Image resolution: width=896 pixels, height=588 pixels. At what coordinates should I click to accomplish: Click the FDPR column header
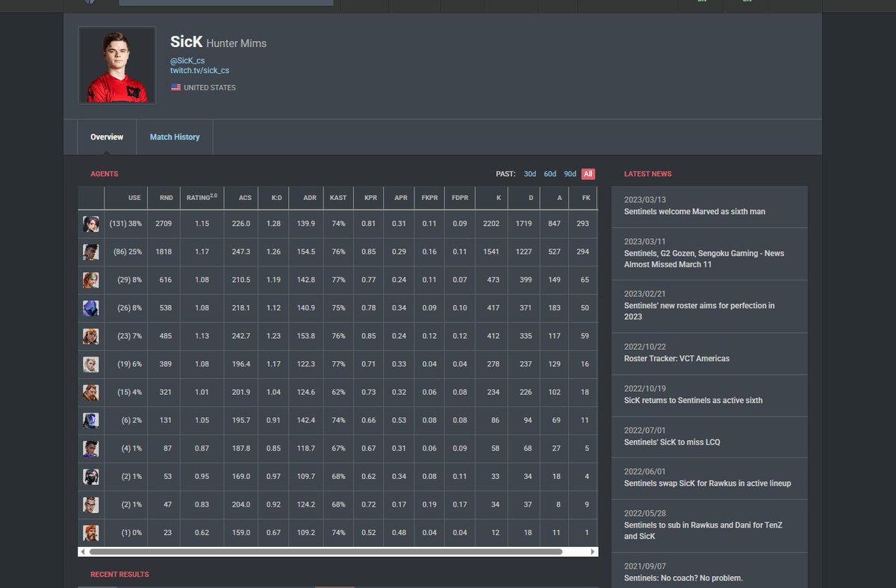(x=459, y=198)
